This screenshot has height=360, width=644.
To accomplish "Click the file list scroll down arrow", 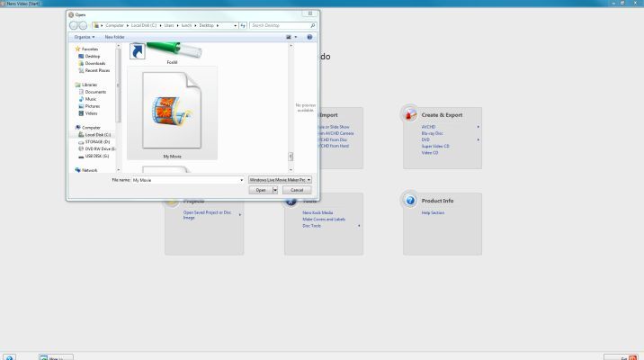I will tap(291, 169).
